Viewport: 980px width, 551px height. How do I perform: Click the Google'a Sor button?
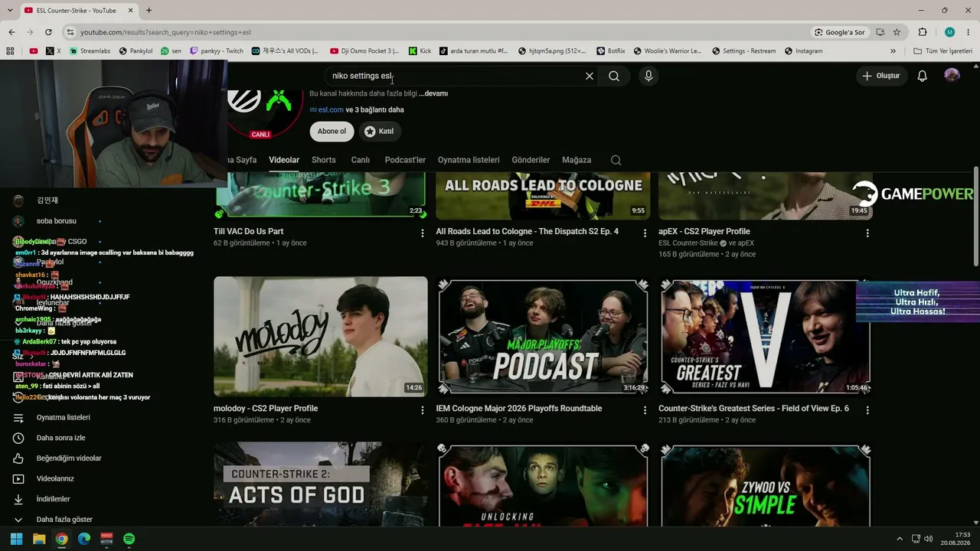pos(840,32)
